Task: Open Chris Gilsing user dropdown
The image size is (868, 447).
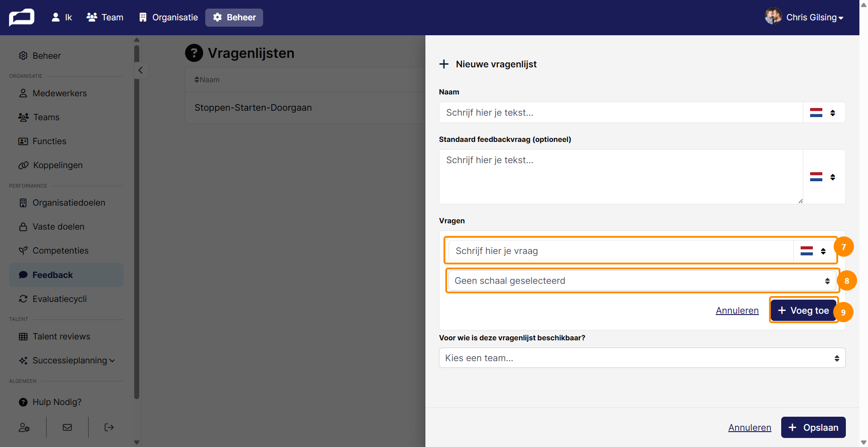Action: click(x=815, y=18)
